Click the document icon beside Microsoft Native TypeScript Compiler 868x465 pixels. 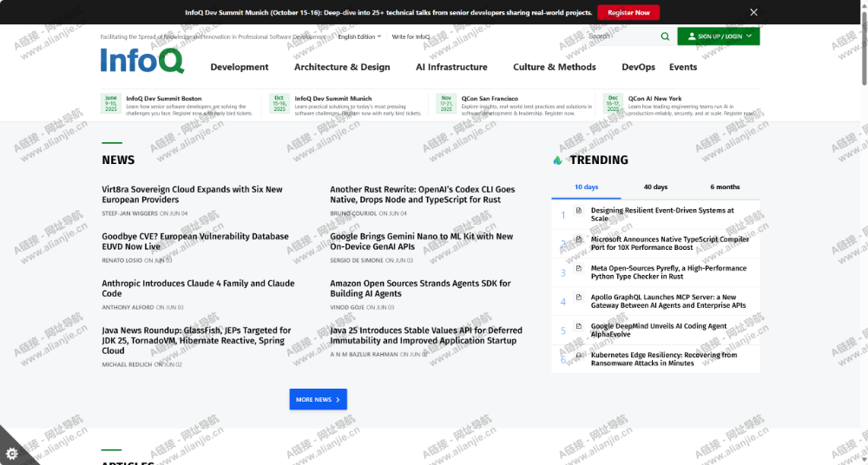(x=578, y=239)
